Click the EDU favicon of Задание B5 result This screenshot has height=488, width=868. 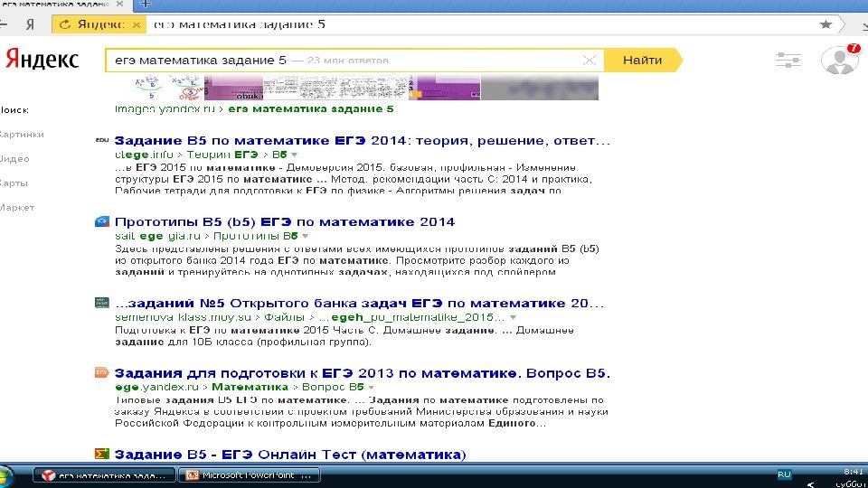point(102,140)
